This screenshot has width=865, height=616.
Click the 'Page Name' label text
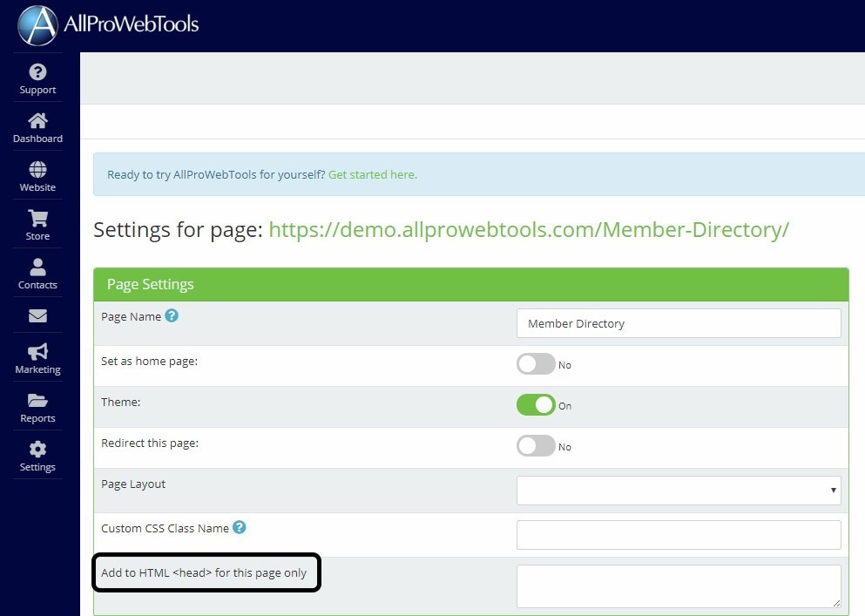point(132,317)
